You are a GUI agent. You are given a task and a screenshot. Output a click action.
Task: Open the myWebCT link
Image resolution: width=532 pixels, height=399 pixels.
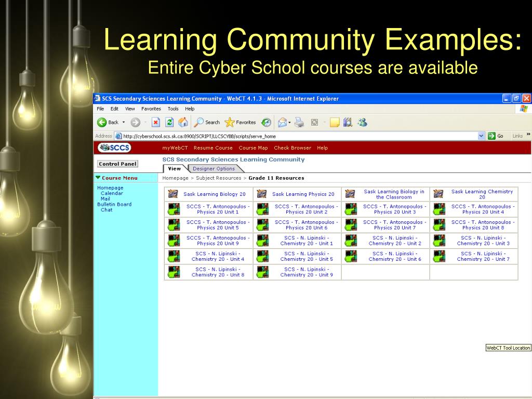(175, 148)
